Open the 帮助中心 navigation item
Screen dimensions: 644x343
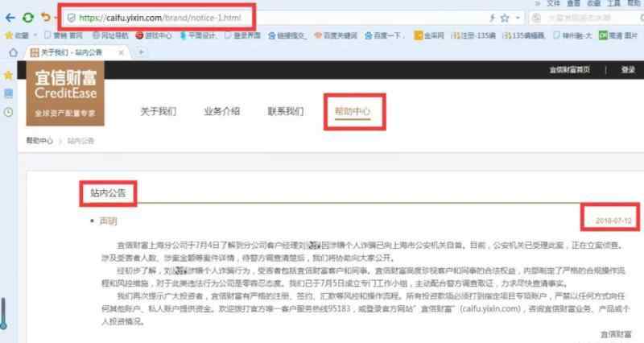point(353,111)
